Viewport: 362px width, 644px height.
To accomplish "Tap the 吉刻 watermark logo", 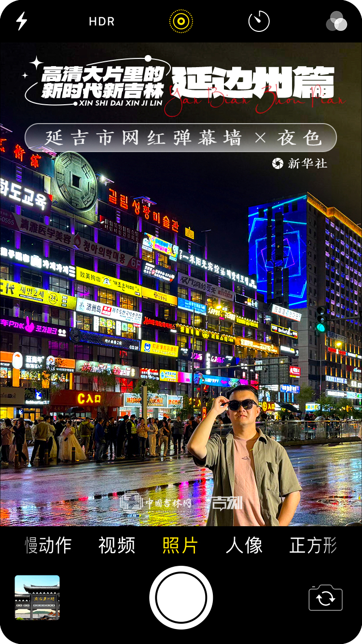I will 226,504.
